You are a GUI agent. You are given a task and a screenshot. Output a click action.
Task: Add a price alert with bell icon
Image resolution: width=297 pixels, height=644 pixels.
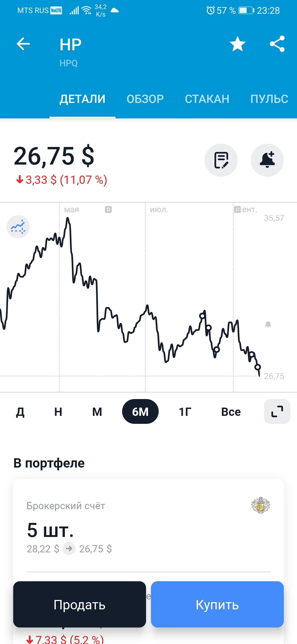267,160
